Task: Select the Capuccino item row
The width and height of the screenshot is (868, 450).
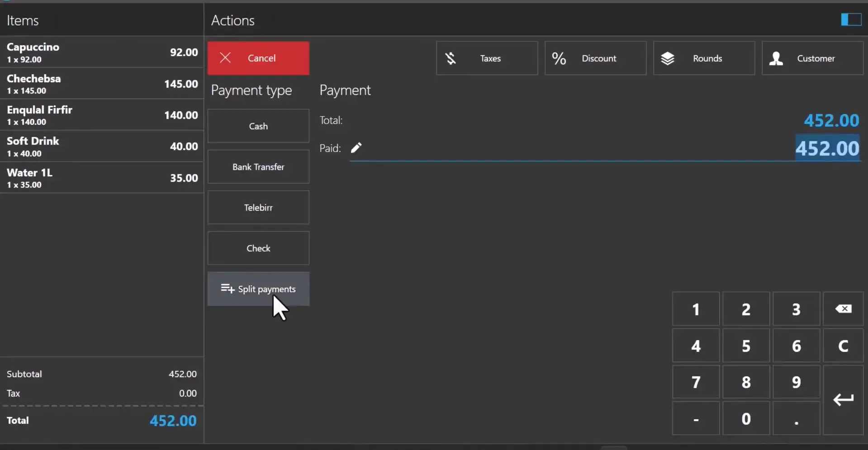Action: [102, 52]
